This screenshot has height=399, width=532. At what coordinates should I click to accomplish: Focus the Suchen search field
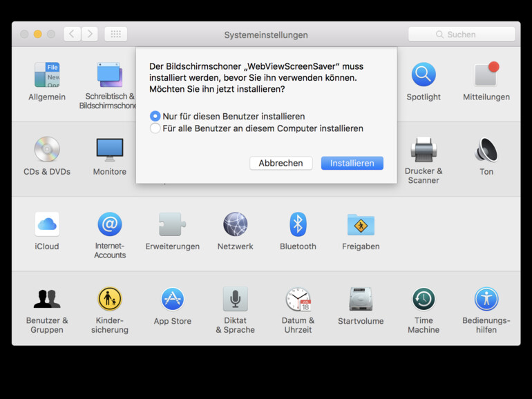(462, 35)
